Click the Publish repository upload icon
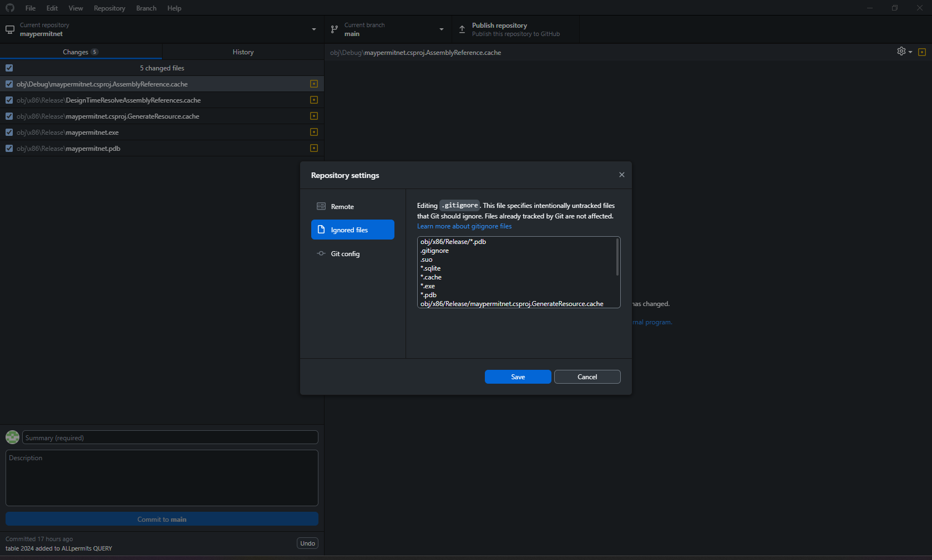 462,29
